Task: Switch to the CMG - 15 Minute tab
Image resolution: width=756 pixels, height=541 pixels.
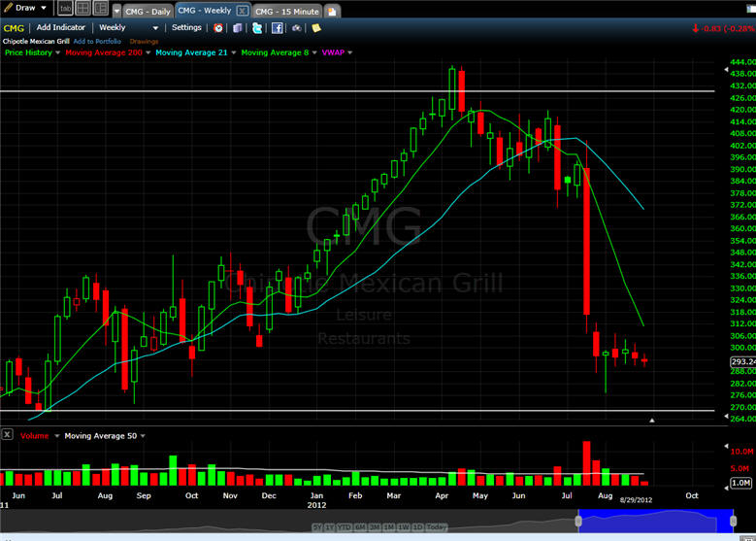Action: click(287, 12)
